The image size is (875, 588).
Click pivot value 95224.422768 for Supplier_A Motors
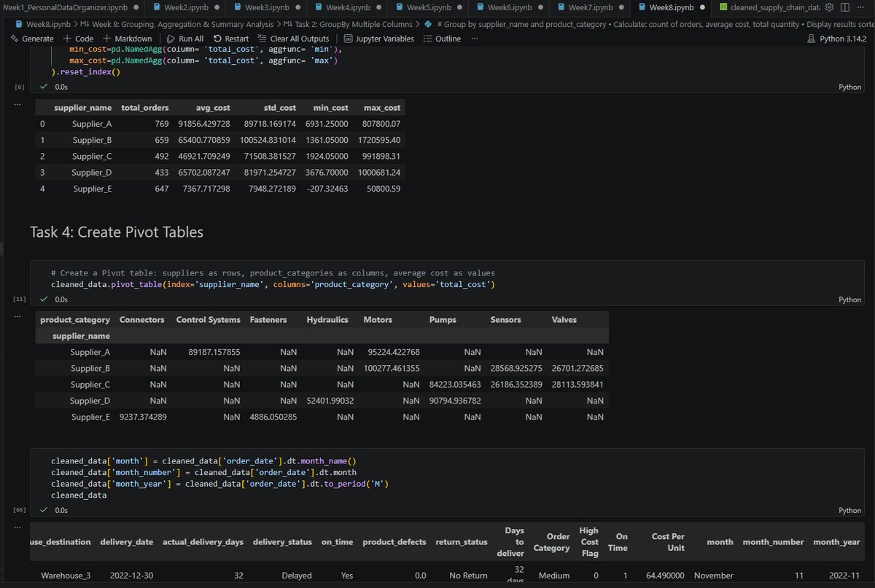393,352
